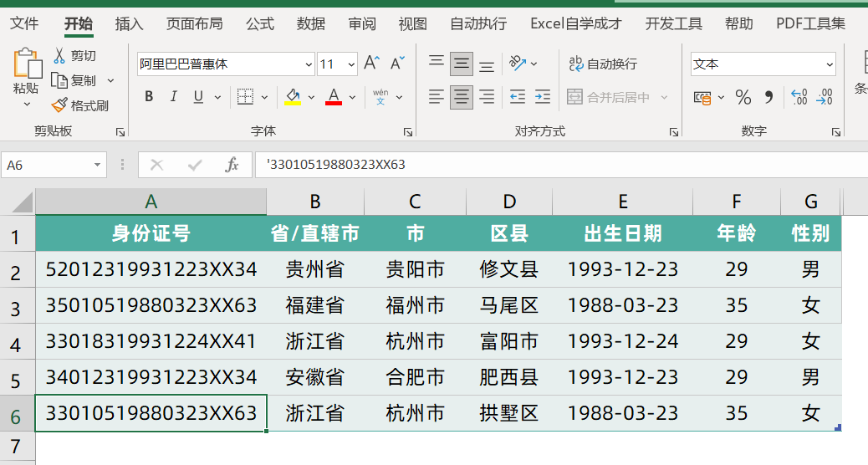Switch to the 开发工具 tab

click(673, 23)
